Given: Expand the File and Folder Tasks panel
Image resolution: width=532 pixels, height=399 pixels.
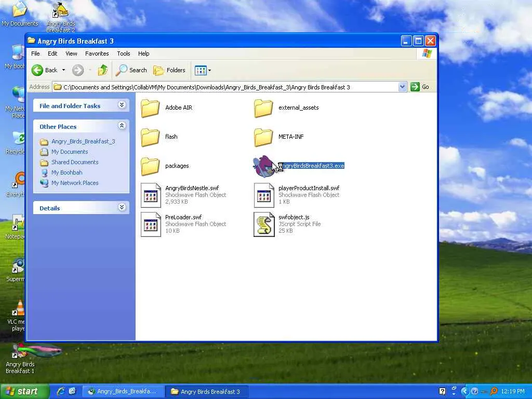Looking at the screenshot, I should coord(122,105).
